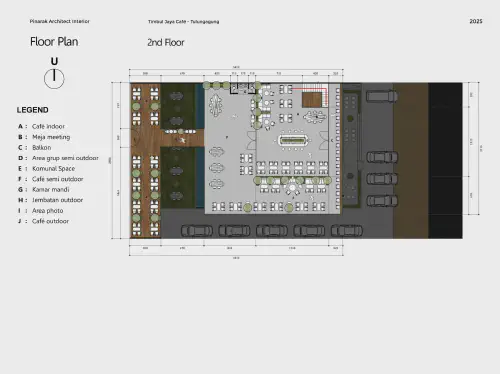This screenshot has width=500, height=374.
Task: Click the brown wooden stair landing square
Action: coord(312,100)
